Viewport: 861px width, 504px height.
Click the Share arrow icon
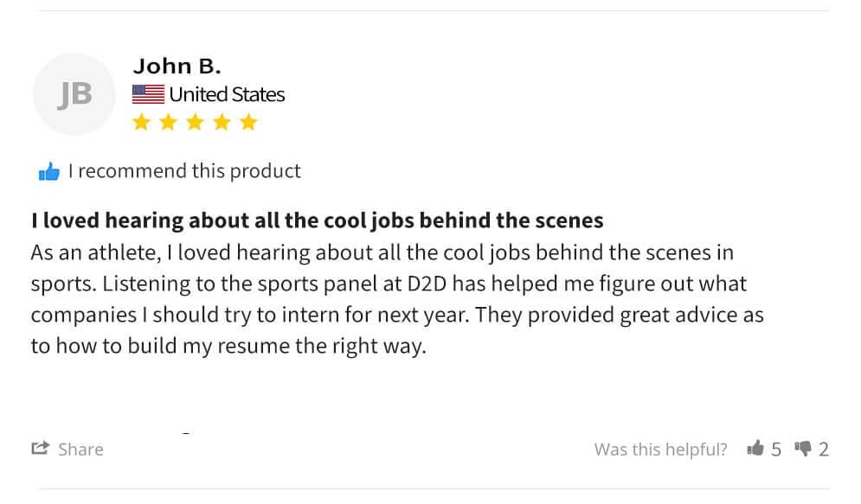pyautogui.click(x=40, y=448)
